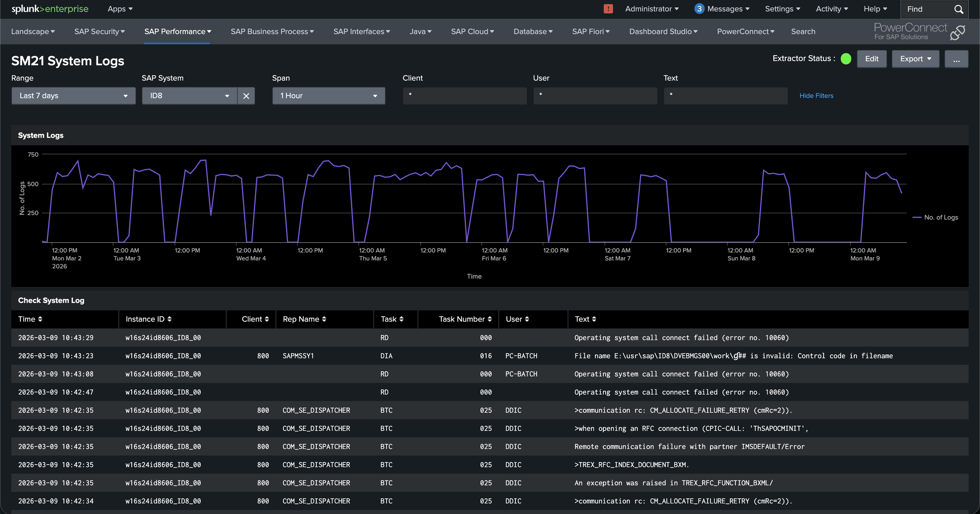Toggle No. of Logs legend series
The image size is (980, 514).
coord(940,217)
